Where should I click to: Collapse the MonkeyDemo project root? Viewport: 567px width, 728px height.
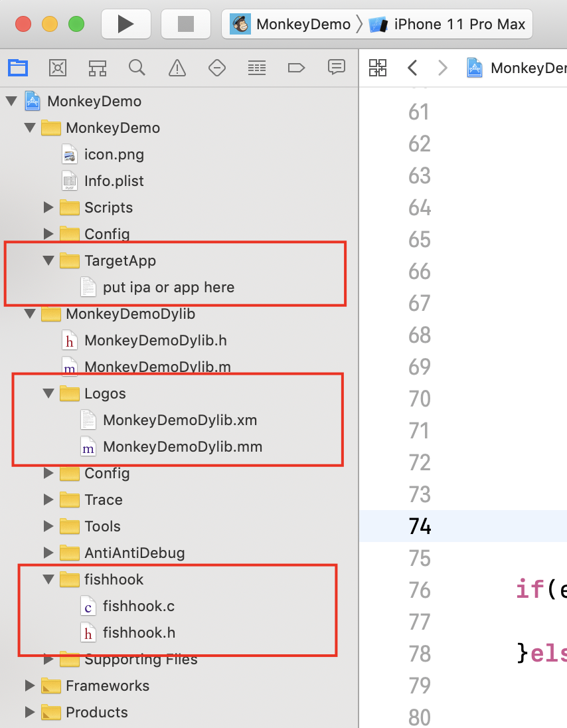tap(11, 101)
